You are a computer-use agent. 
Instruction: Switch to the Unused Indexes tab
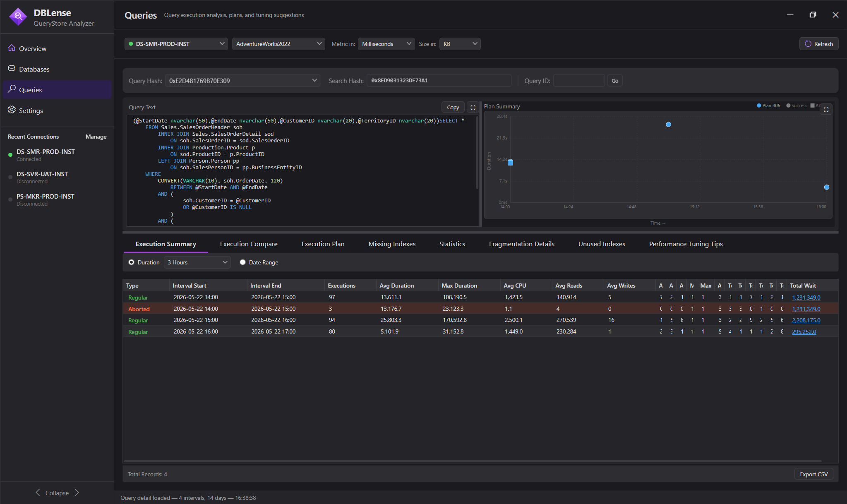(x=602, y=244)
